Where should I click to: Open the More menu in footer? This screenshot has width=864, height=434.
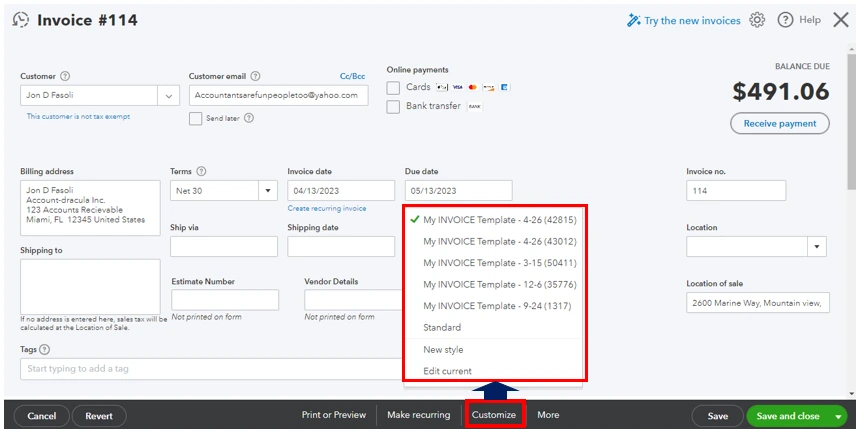pos(548,415)
